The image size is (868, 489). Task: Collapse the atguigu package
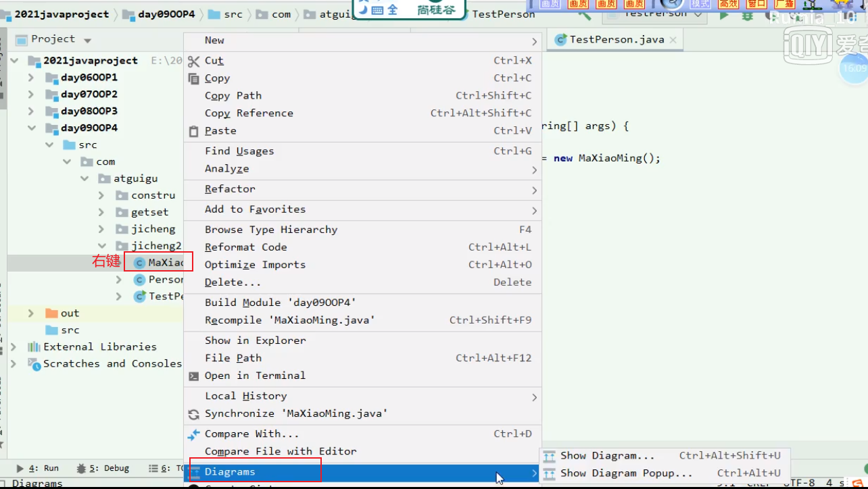(84, 179)
